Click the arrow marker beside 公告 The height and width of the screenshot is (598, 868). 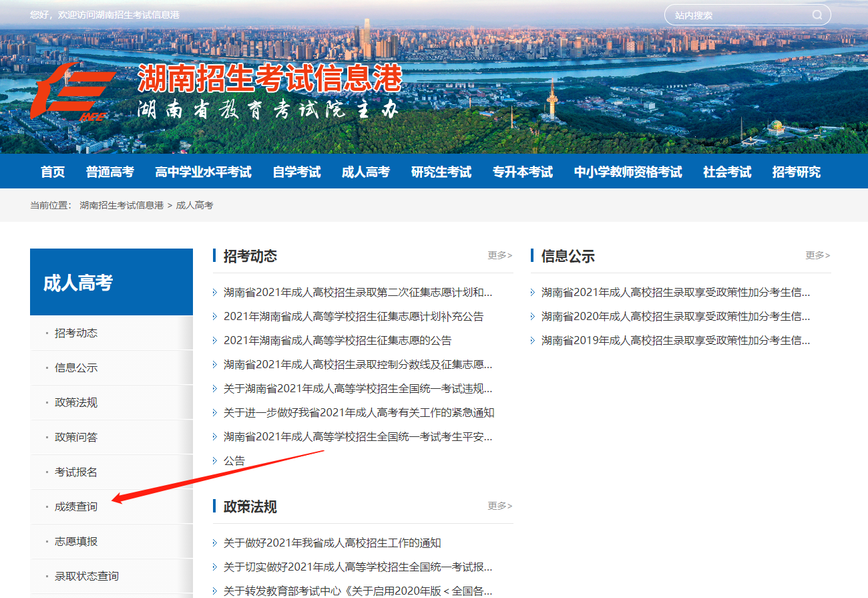[215, 460]
